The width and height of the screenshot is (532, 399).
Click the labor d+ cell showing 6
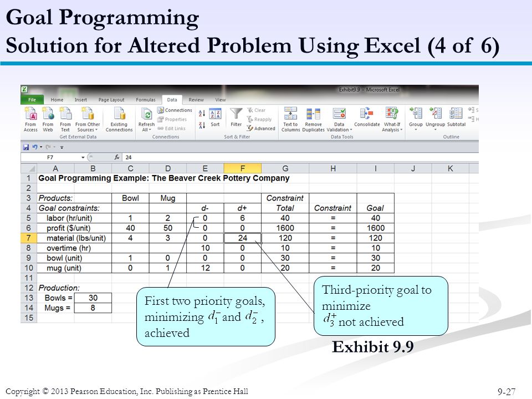(243, 218)
